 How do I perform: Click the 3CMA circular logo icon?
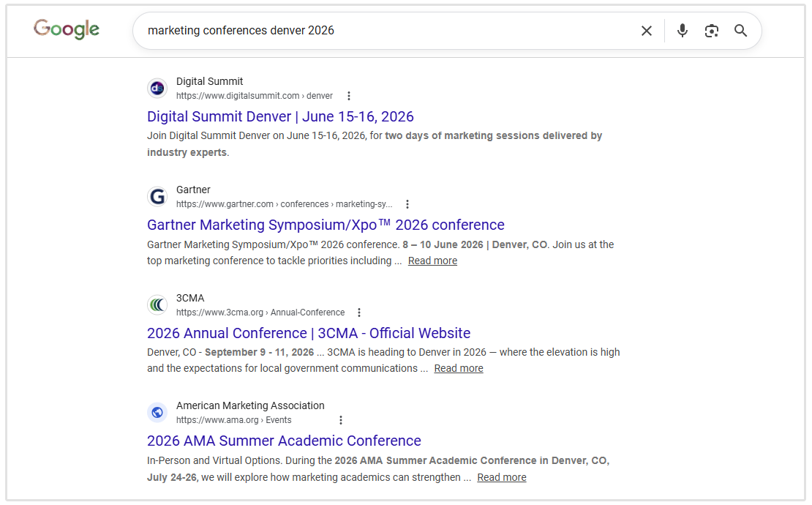(157, 304)
